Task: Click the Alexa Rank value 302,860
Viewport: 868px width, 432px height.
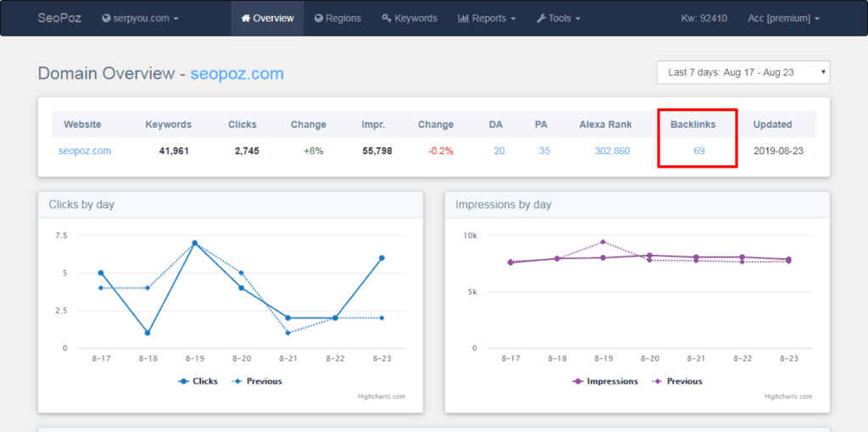Action: pos(612,151)
